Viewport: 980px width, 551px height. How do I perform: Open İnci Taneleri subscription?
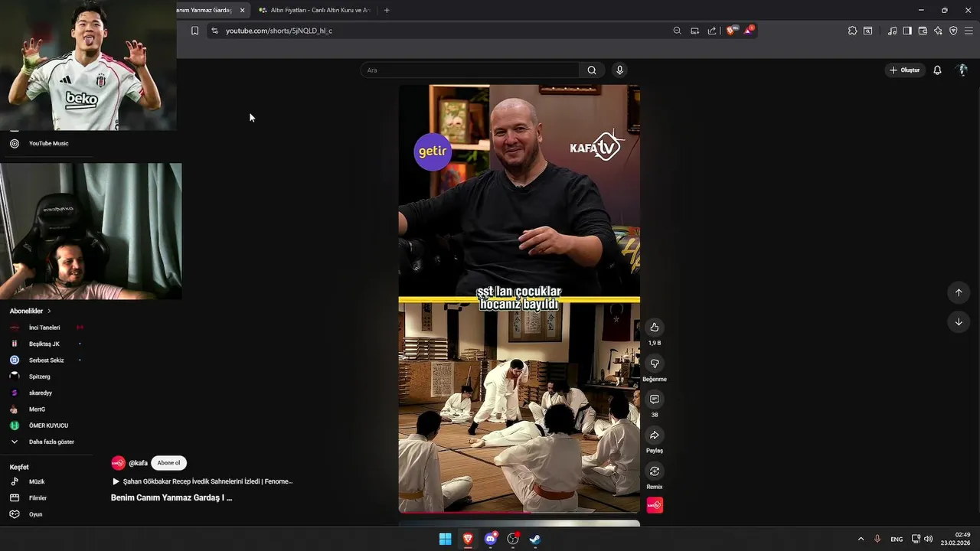click(44, 328)
